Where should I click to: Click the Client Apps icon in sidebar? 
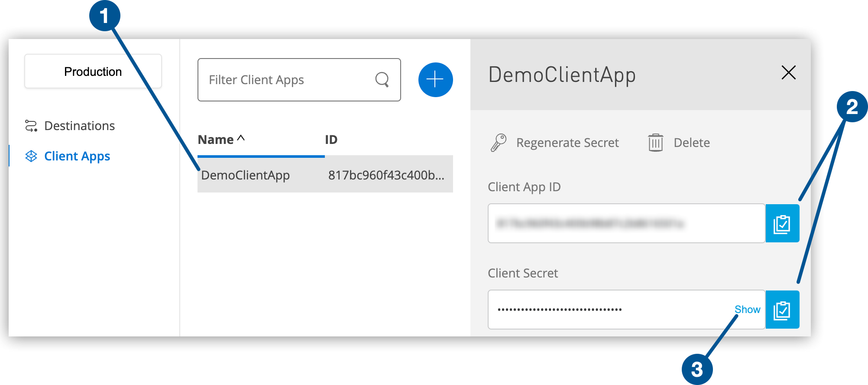tap(31, 156)
